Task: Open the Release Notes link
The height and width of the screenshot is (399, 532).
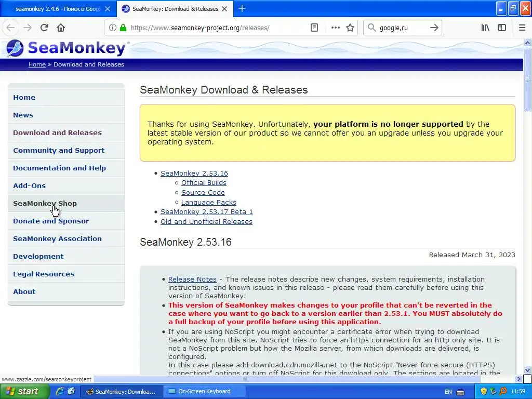Action: coord(192,279)
